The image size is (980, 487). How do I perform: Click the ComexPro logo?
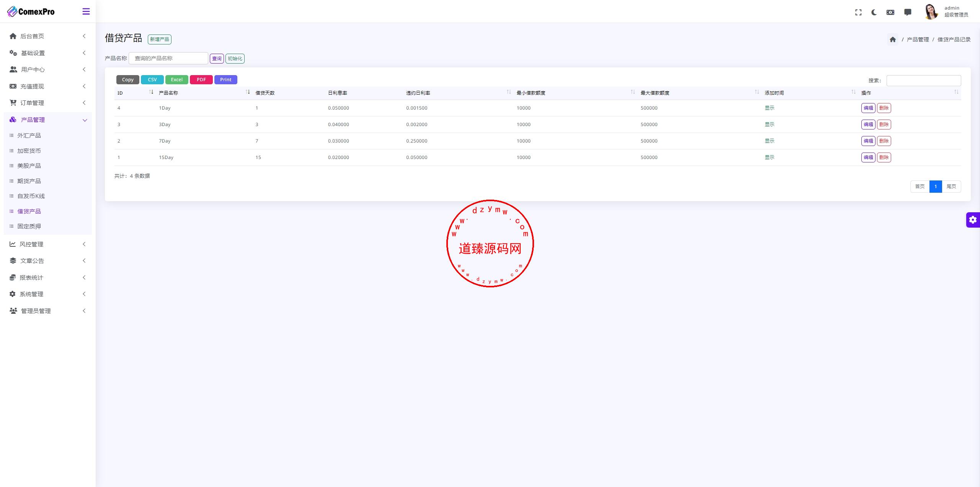(x=31, y=11)
